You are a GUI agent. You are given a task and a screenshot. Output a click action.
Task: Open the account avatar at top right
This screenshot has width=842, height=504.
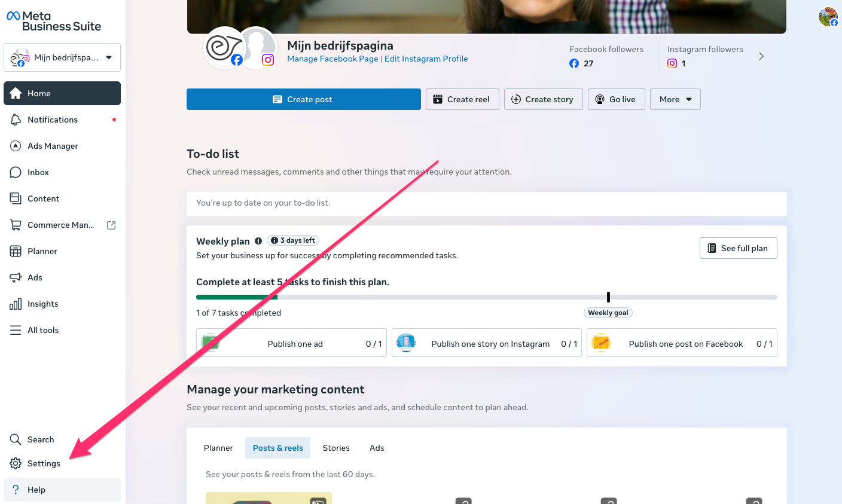click(x=828, y=16)
